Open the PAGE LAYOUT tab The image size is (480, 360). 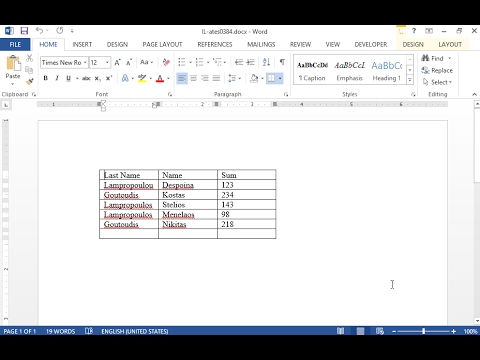162,44
